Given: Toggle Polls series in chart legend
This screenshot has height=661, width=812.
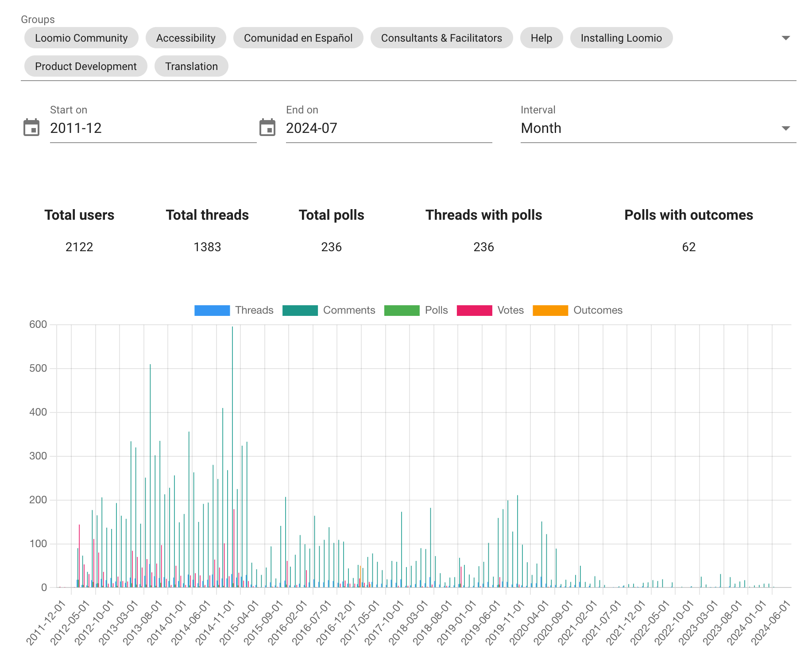Looking at the screenshot, I should (x=416, y=310).
